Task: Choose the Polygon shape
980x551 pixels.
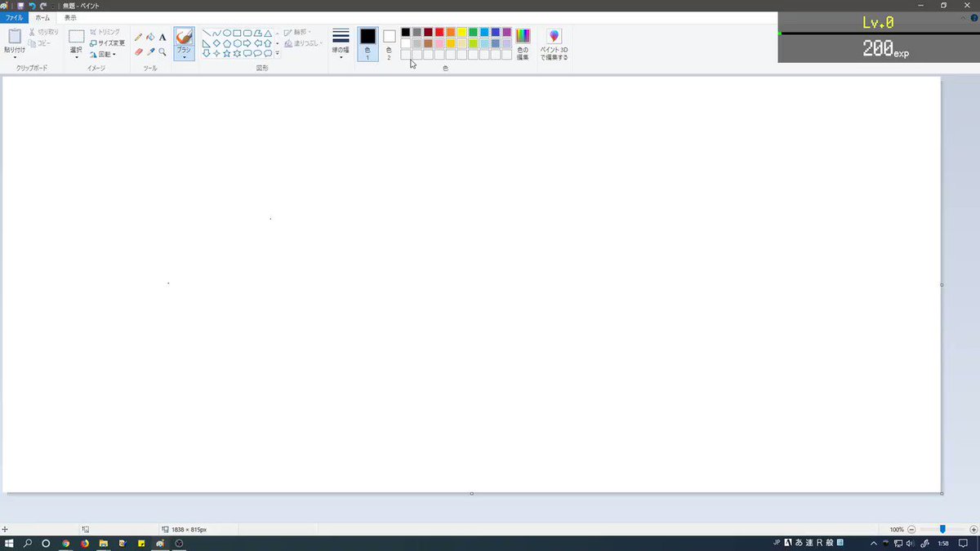Action: coord(257,33)
